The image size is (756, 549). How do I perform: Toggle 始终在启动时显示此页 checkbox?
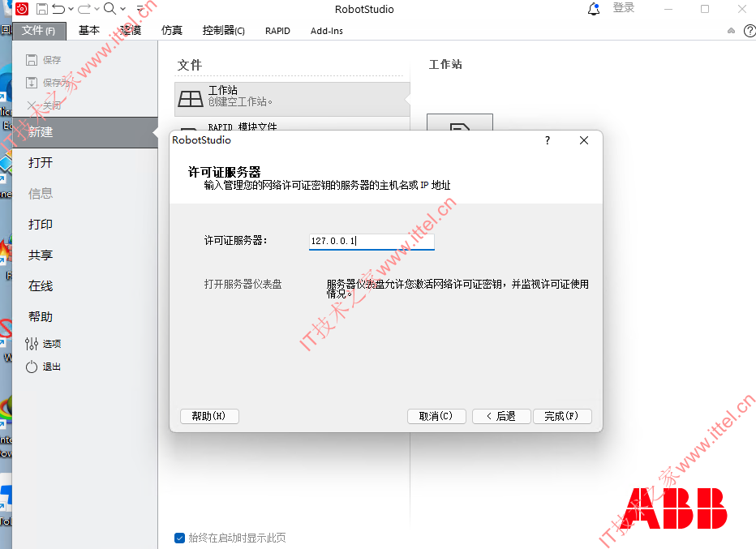tap(179, 538)
